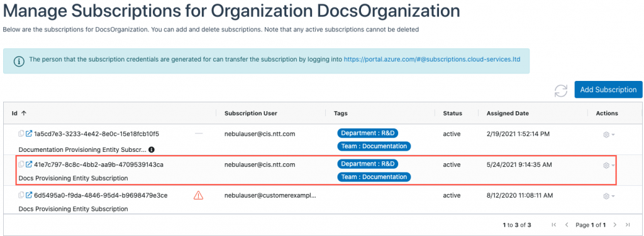Select ID text 6d5495a0-f9da-4846-95d4-b9698479e3ce
The image size is (644, 236).
(101, 195)
